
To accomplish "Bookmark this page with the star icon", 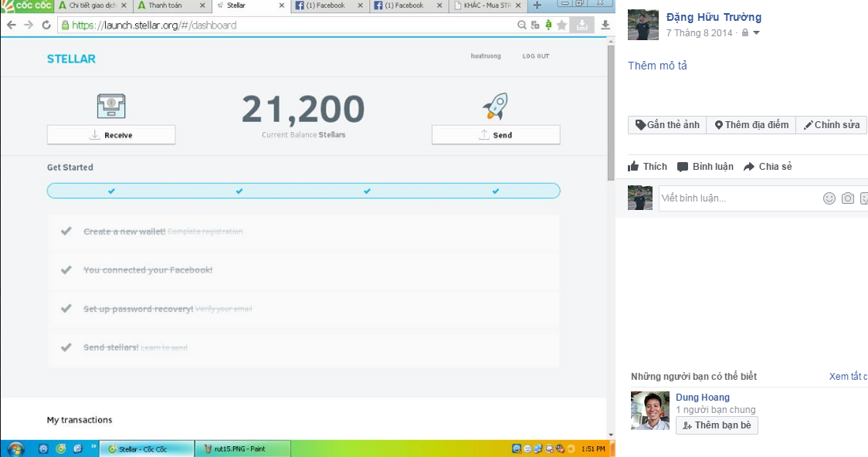I will (x=562, y=25).
